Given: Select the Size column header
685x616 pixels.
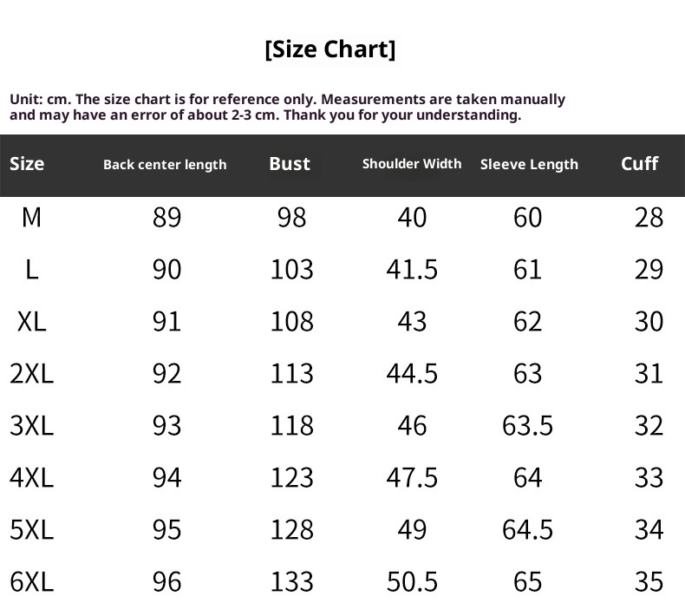Looking at the screenshot, I should pos(27,164).
